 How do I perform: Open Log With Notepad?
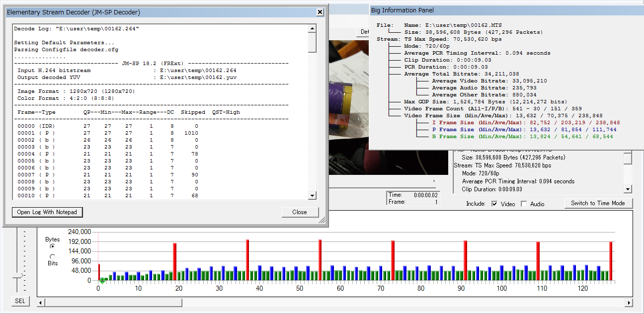47,212
